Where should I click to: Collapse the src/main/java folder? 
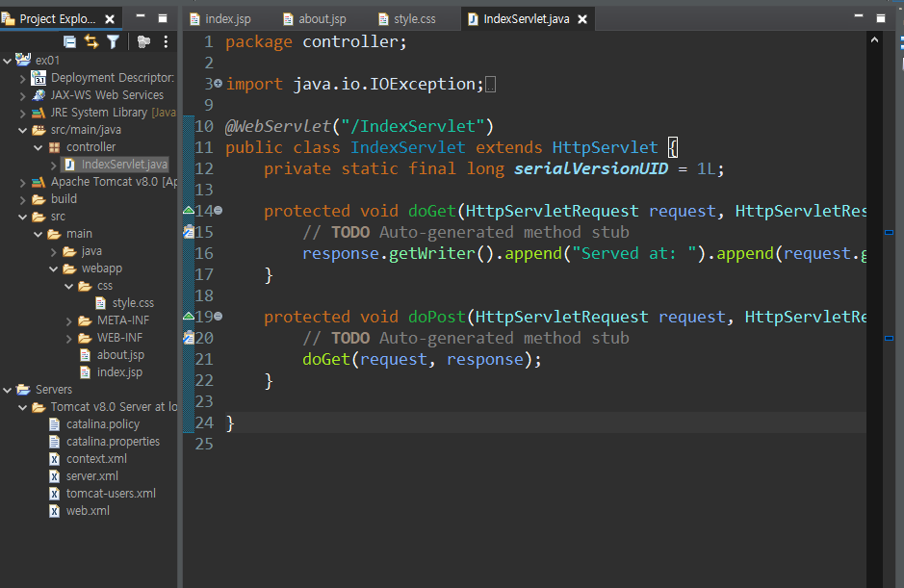[x=22, y=130]
